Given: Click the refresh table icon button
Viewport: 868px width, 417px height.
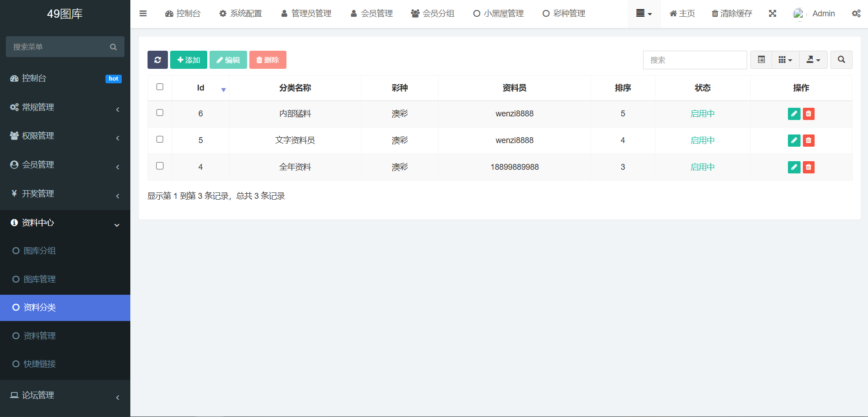Looking at the screenshot, I should [x=157, y=60].
